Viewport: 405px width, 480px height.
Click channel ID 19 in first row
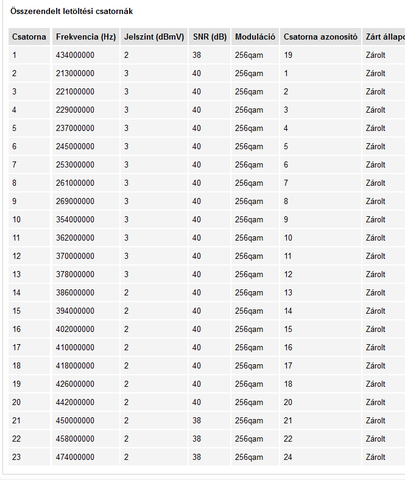click(x=288, y=55)
